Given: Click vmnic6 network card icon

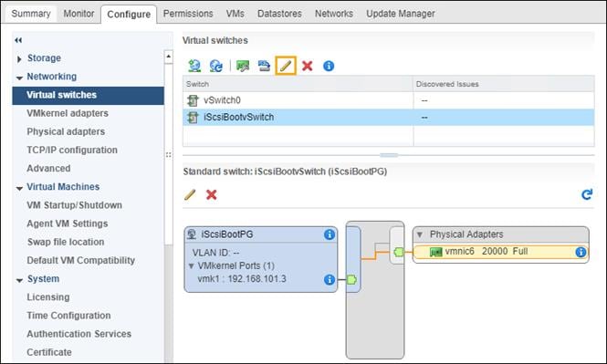Looking at the screenshot, I should 436,252.
